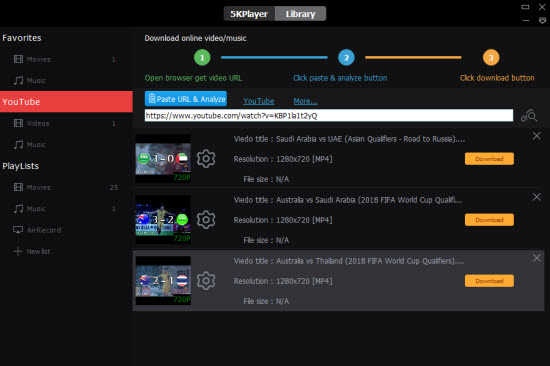
Task: Open settings gear for Australia vs Saudi Arabia
Action: coord(206,220)
